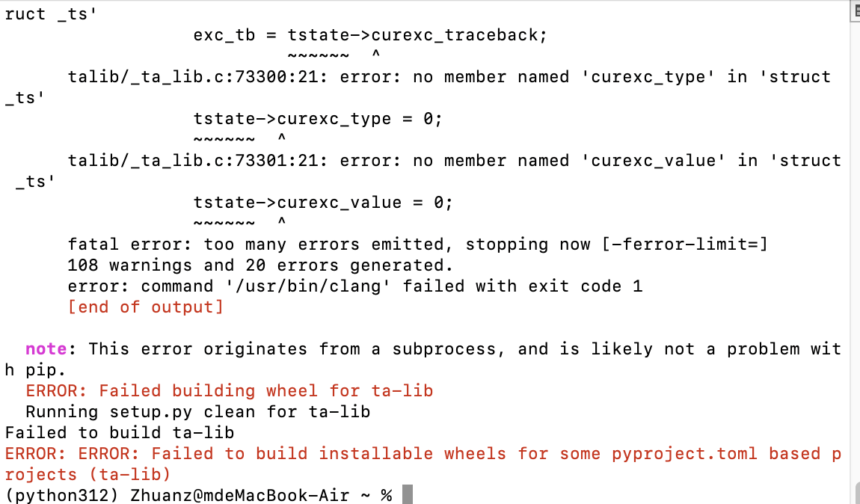
Task: Click the 'Running setup.py clean for ta-lib' line
Action: (198, 411)
